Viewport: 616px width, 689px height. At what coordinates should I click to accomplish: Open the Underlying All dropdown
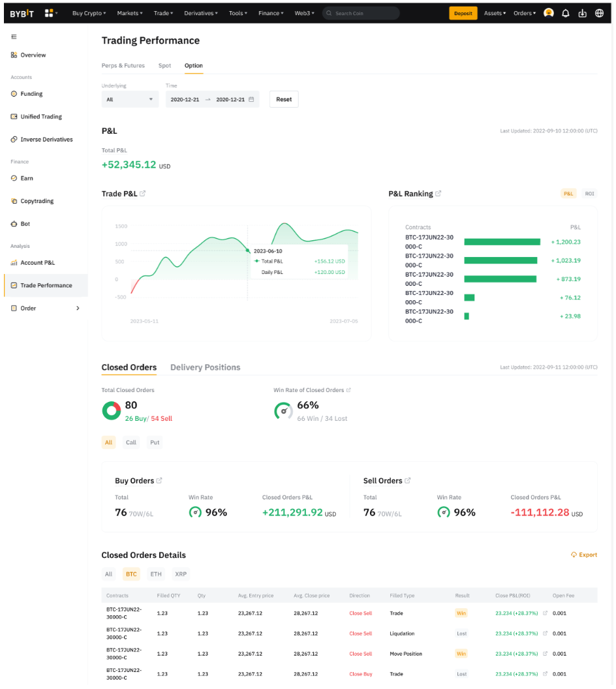tap(130, 99)
